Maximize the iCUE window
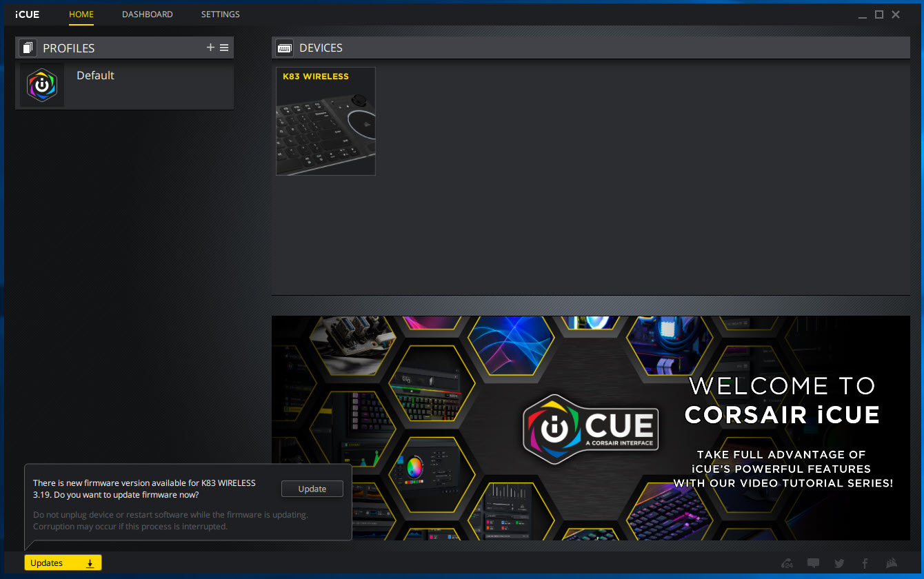 pos(879,14)
